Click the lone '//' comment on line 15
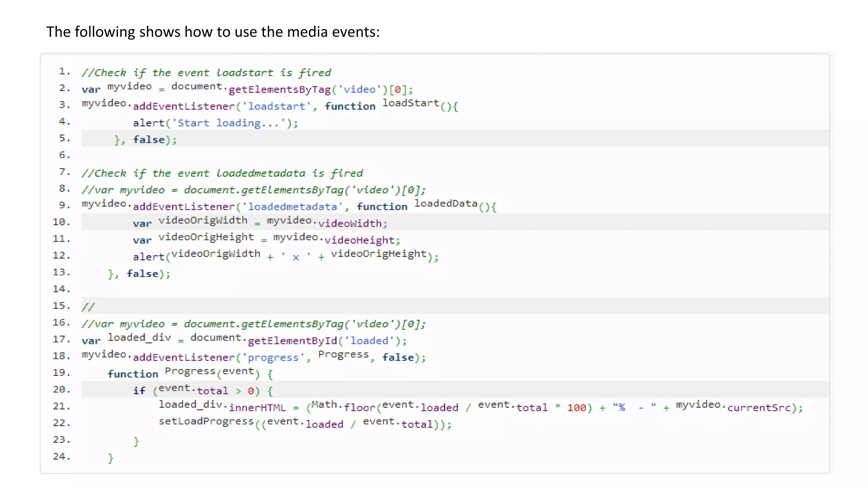 click(x=88, y=307)
